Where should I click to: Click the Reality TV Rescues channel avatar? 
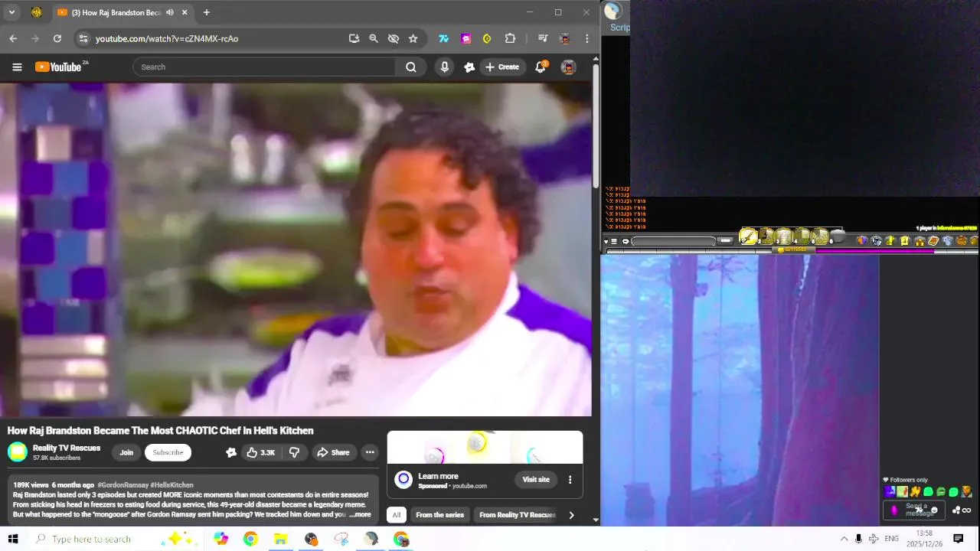click(x=18, y=452)
